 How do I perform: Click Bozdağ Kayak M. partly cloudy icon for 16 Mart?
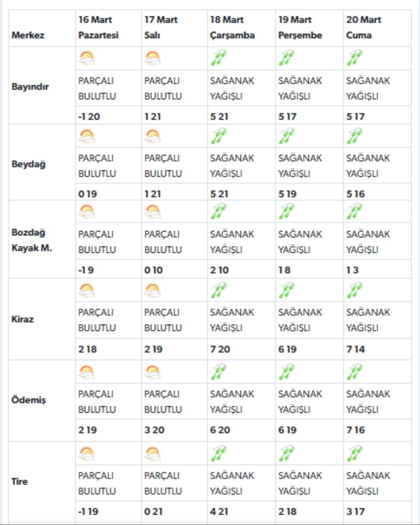pos(86,212)
